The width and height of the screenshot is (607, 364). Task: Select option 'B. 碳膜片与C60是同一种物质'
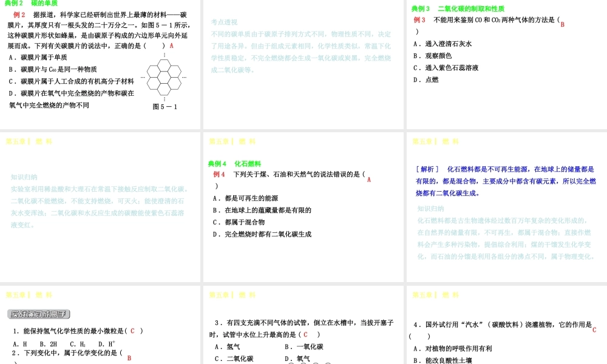click(x=53, y=69)
